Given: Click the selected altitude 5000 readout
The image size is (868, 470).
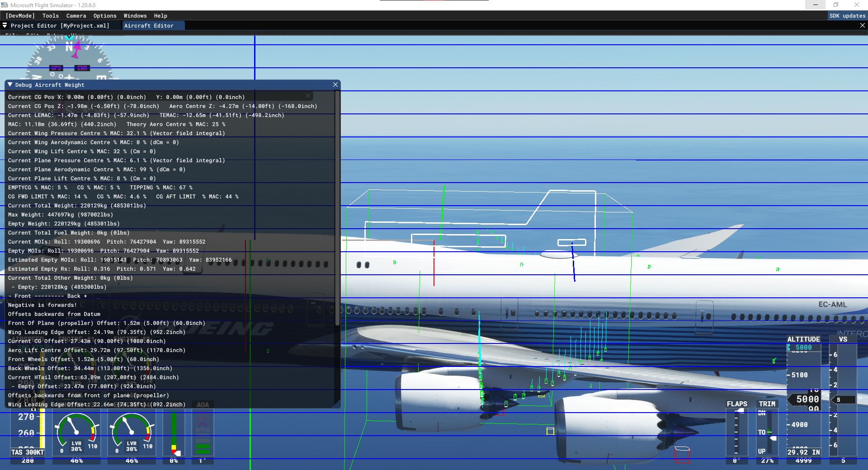Looking at the screenshot, I should [803, 348].
